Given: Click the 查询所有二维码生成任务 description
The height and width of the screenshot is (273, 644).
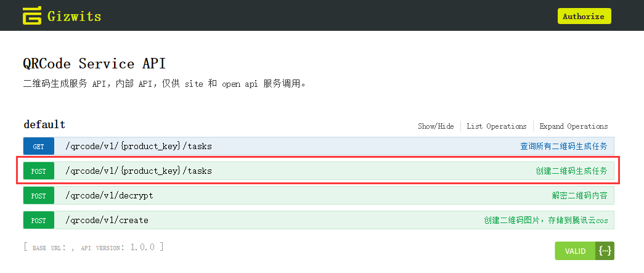Looking at the screenshot, I should [x=564, y=146].
